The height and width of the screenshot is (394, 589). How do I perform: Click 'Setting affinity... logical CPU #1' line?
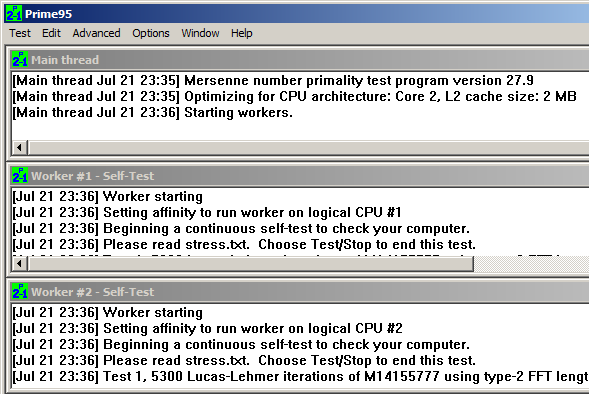coord(207,213)
